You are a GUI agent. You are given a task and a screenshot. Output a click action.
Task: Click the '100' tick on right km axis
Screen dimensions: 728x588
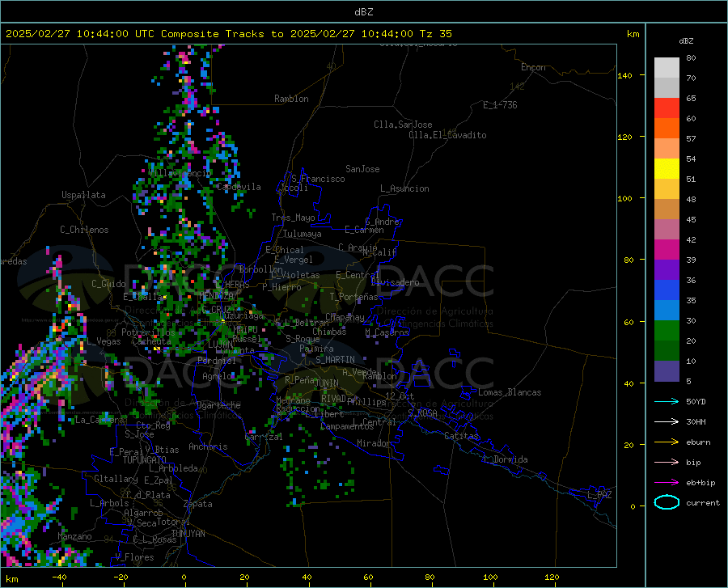click(624, 199)
